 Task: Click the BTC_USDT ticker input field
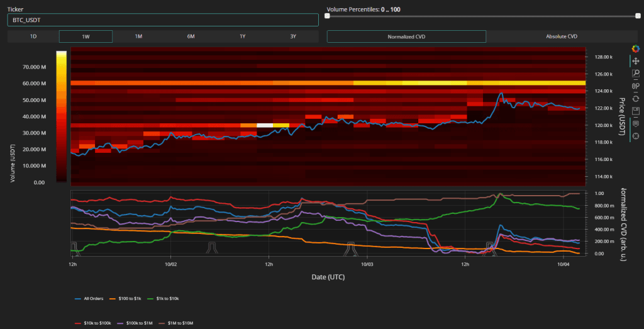[162, 20]
